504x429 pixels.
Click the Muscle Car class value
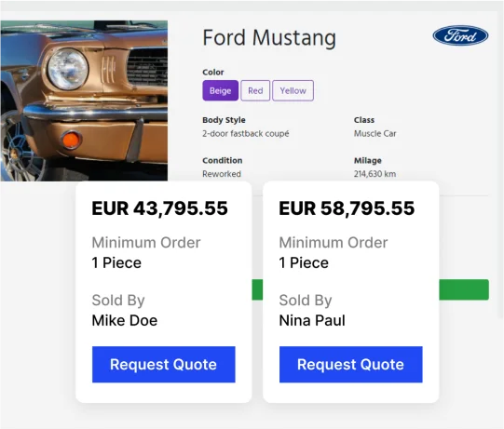click(375, 134)
